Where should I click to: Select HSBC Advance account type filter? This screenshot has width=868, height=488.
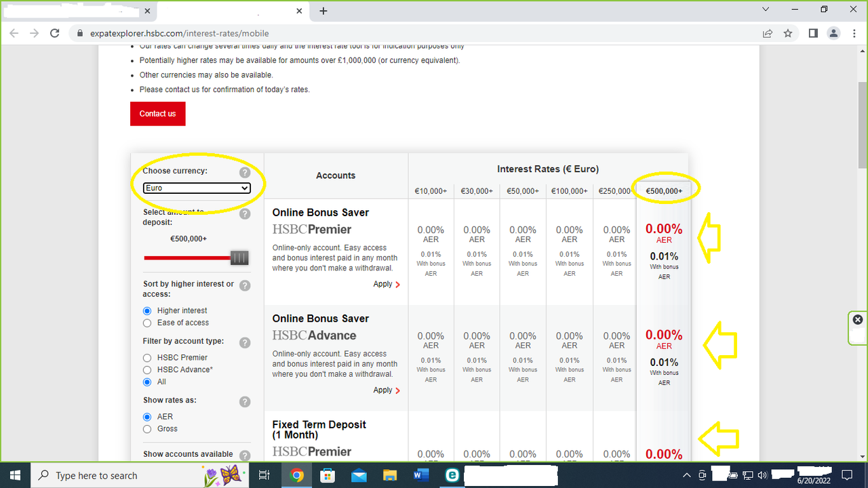click(x=147, y=369)
